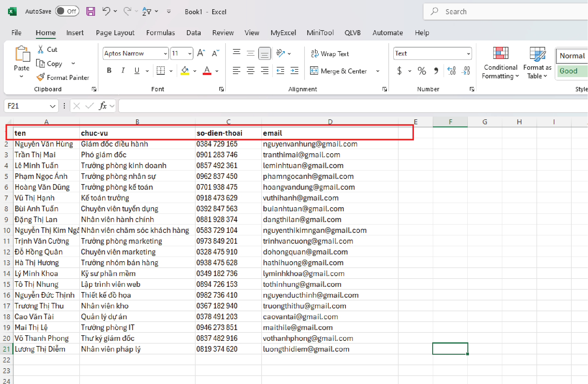Open the font size dropdown
The image size is (588, 384).
point(190,54)
